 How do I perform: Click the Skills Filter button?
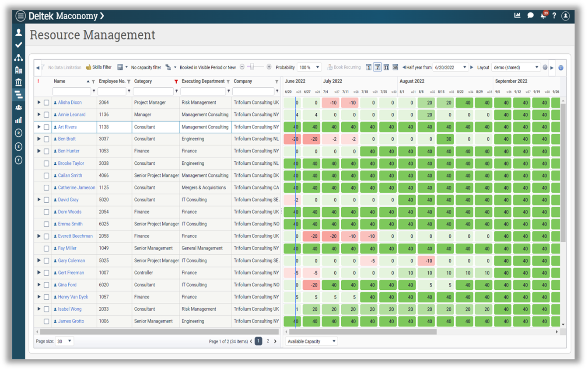(98, 67)
